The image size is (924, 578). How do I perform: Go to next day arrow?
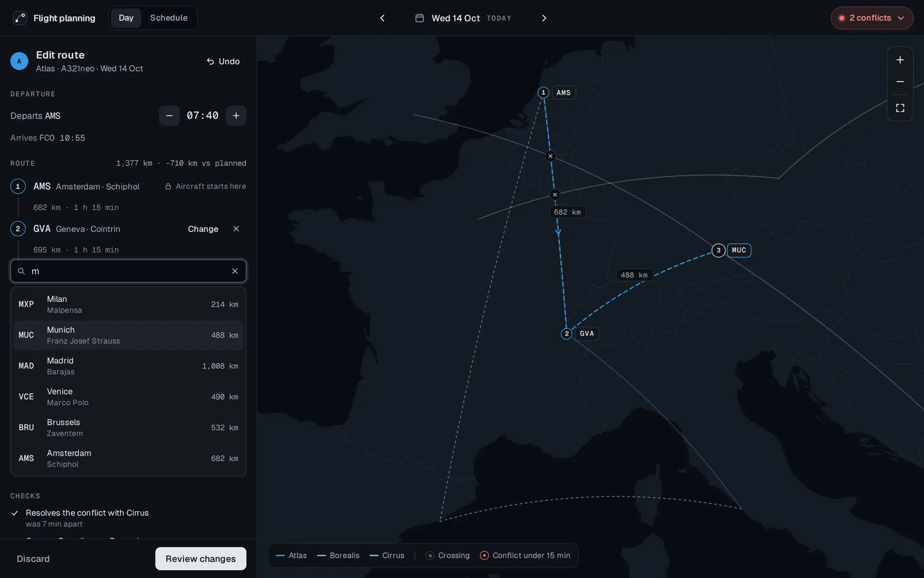pyautogui.click(x=544, y=18)
